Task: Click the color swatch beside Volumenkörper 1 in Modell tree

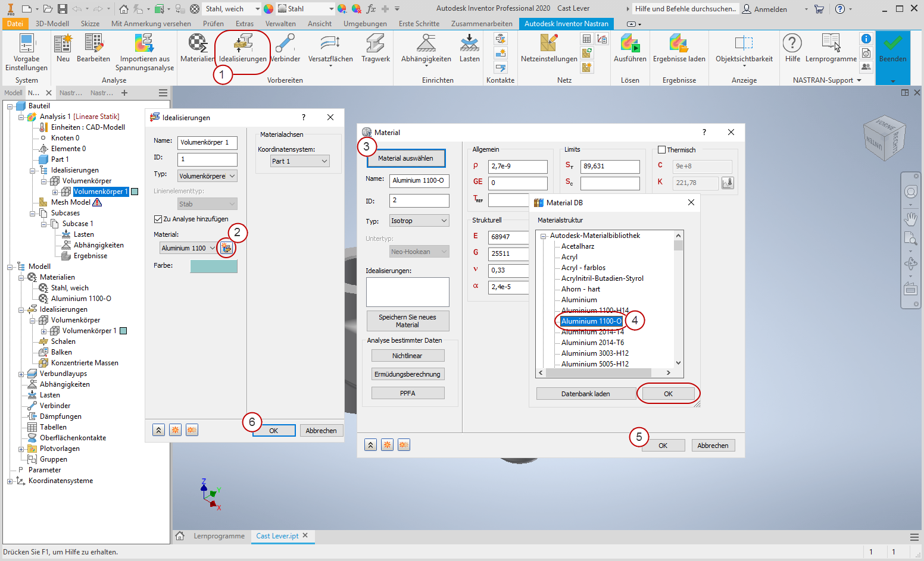Action: click(123, 331)
